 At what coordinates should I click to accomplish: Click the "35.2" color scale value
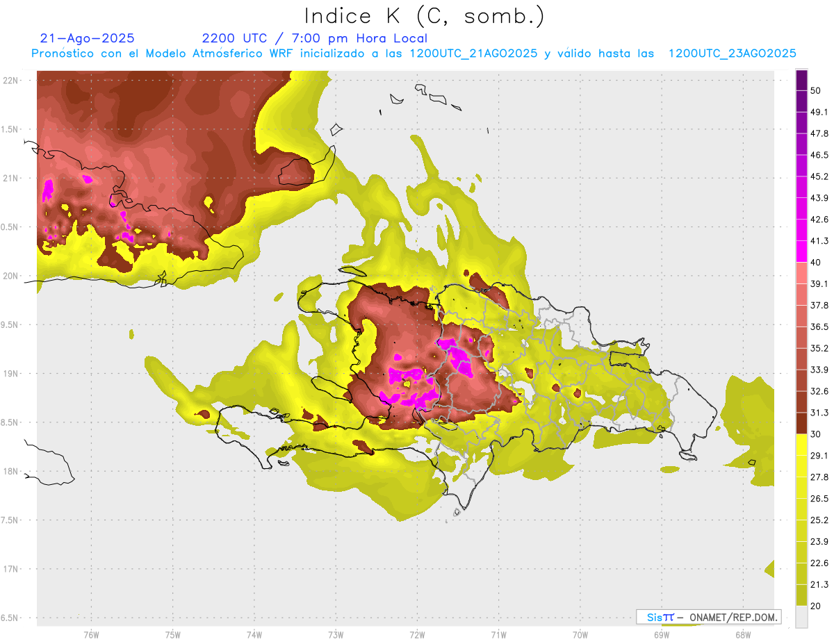click(x=820, y=348)
